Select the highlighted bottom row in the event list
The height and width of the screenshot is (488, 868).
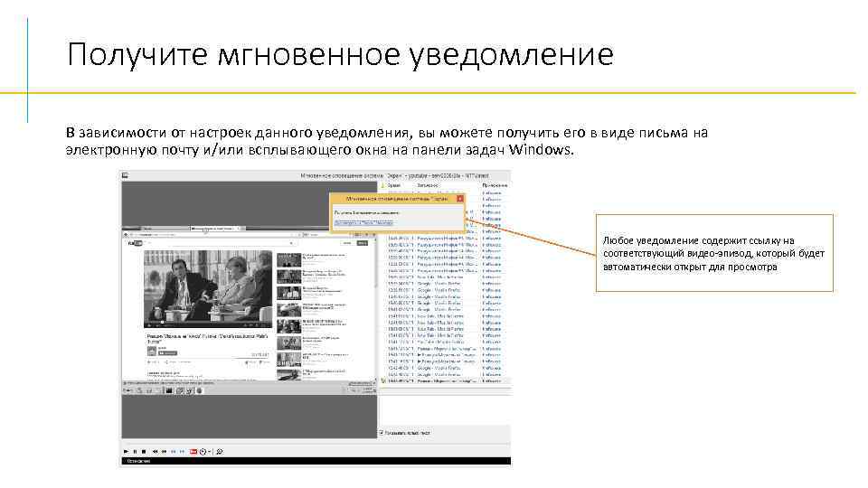445,381
